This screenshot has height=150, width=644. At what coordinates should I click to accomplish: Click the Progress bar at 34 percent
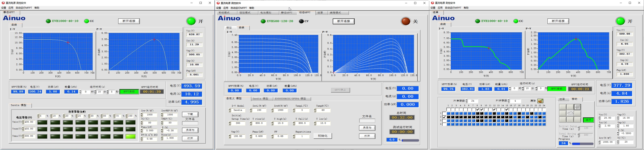[583, 144]
